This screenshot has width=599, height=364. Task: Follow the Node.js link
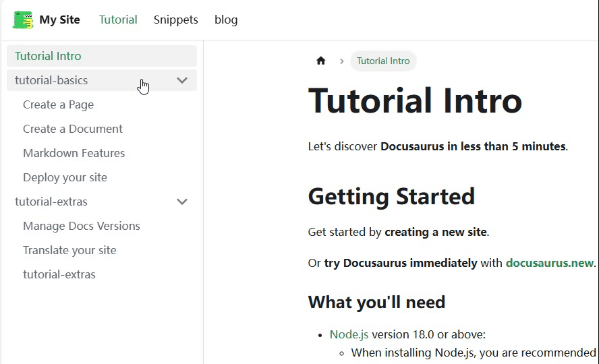[x=349, y=334]
